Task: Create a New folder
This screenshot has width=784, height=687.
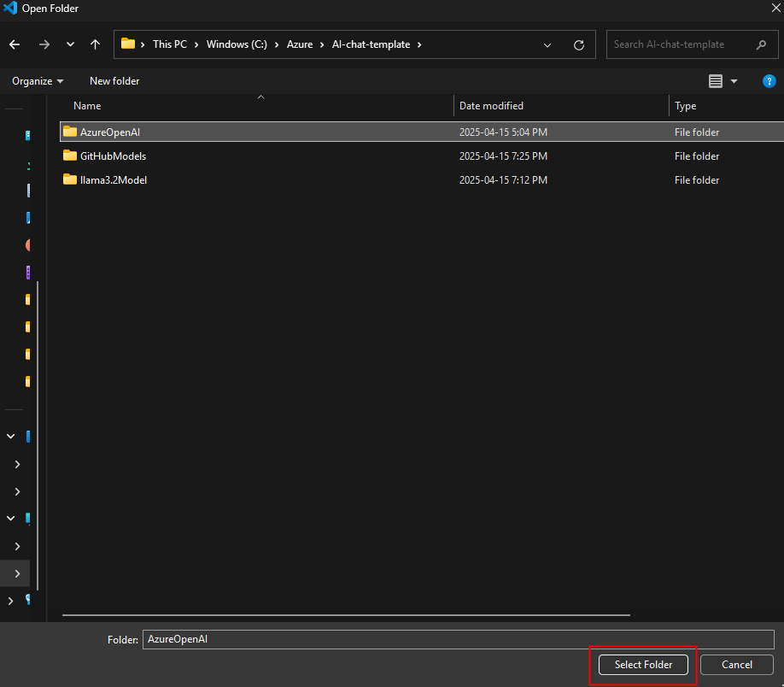Action: (x=114, y=81)
